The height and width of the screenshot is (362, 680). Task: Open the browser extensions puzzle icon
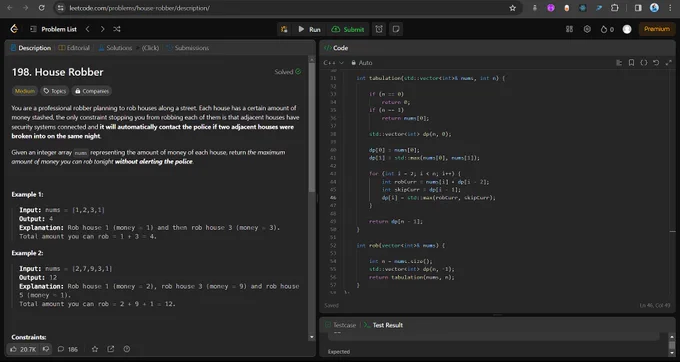[x=615, y=8]
